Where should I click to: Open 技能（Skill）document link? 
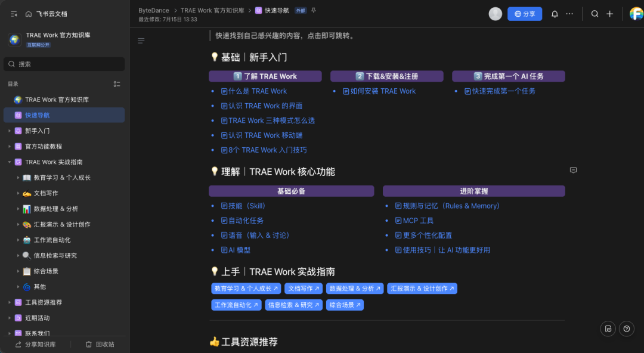point(243,206)
